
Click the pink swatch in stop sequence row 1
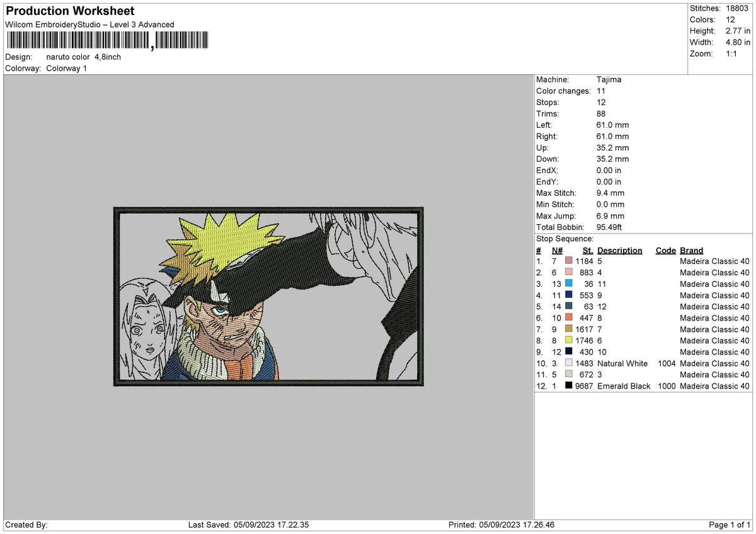point(569,261)
